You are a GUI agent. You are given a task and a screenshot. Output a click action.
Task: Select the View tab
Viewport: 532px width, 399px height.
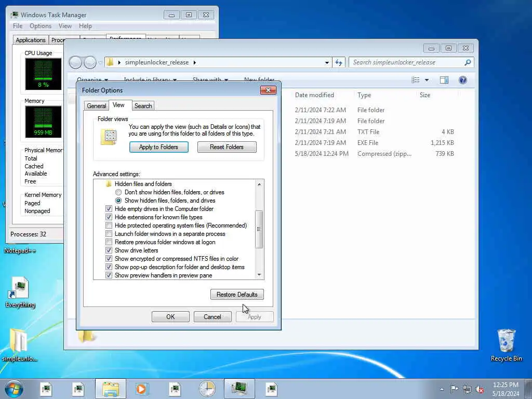(118, 105)
